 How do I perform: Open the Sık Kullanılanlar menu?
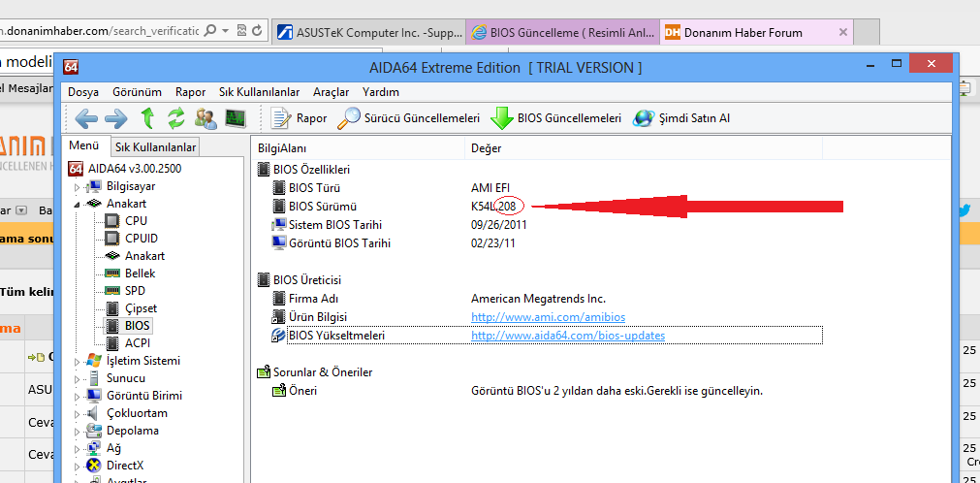tap(260, 92)
